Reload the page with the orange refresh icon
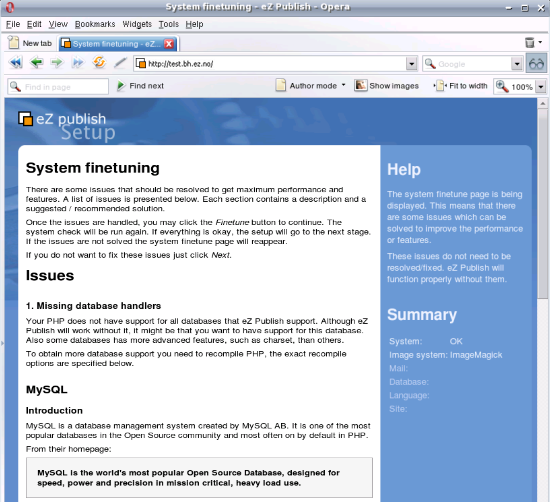 tap(99, 63)
